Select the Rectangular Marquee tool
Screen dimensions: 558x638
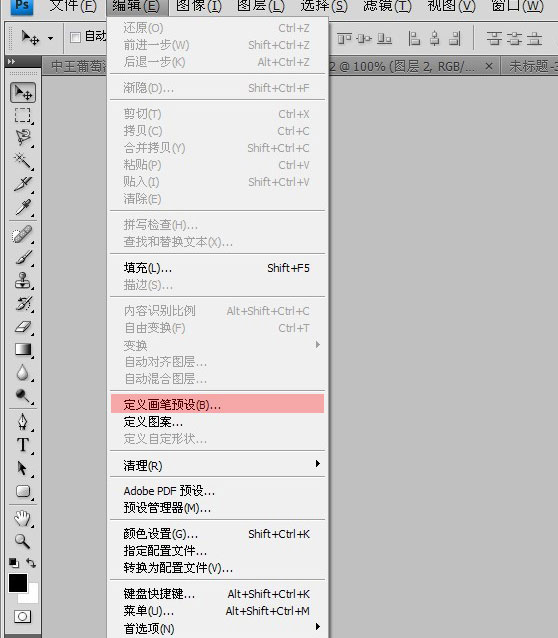23,116
